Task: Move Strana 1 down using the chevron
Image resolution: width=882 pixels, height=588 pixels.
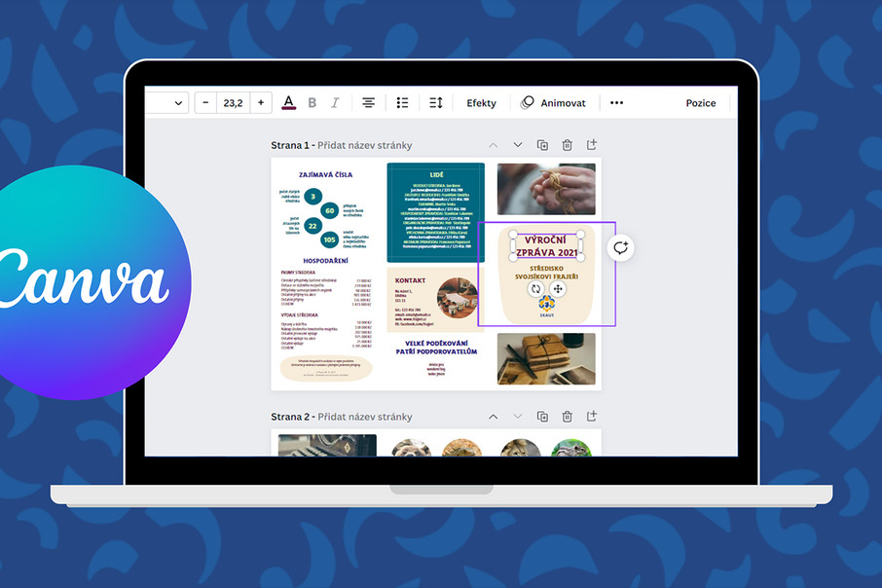Action: (518, 145)
